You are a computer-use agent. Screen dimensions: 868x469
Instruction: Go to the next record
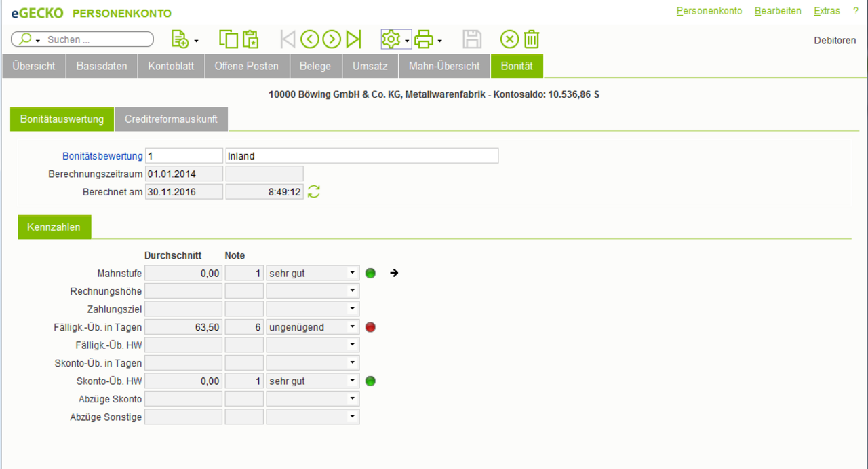[332, 39]
